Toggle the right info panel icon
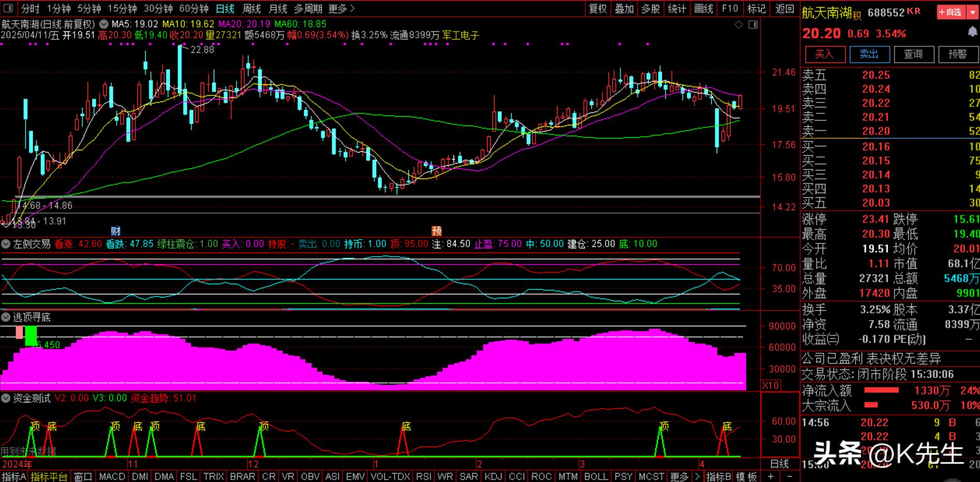980x482 pixels. 753,24
